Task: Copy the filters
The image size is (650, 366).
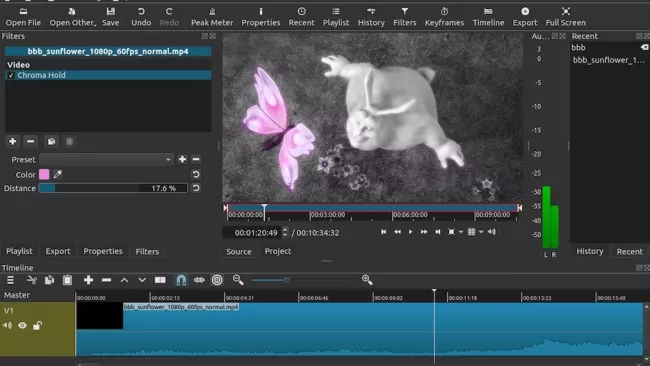Action: pyautogui.click(x=51, y=141)
